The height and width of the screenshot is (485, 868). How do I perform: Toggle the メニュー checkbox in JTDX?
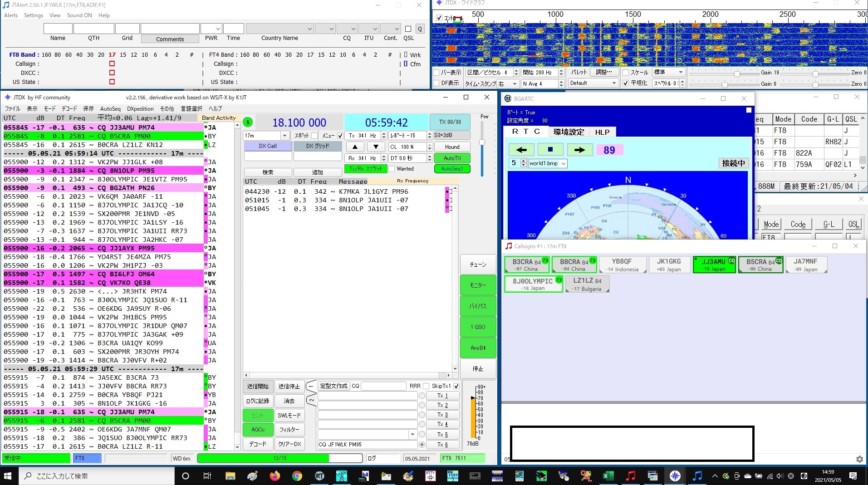point(340,136)
